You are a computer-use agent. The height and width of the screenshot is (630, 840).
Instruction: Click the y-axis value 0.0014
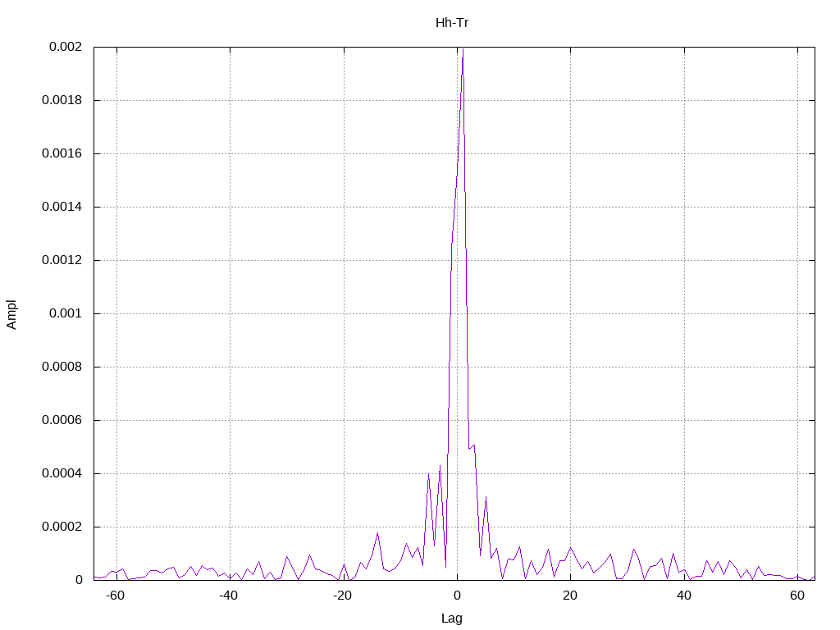click(62, 207)
